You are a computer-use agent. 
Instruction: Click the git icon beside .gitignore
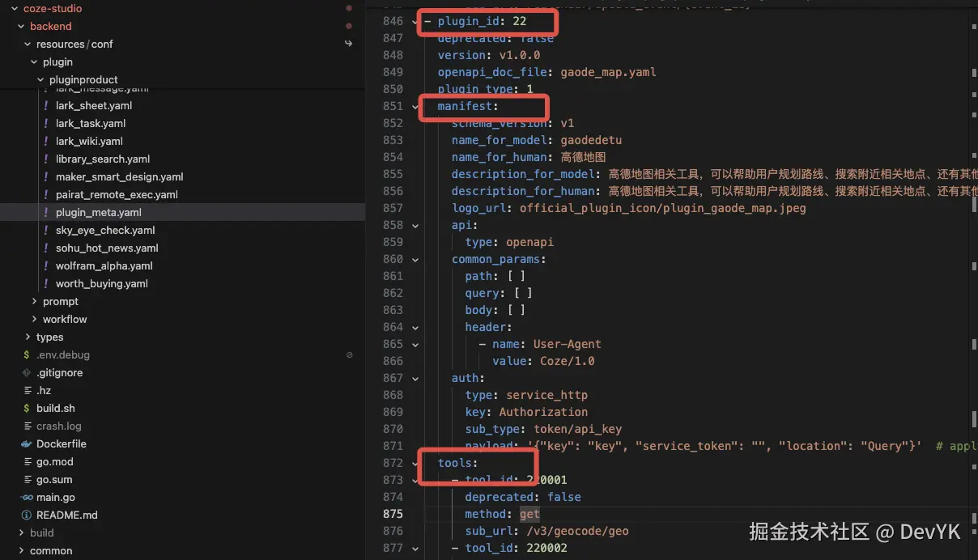pos(27,373)
